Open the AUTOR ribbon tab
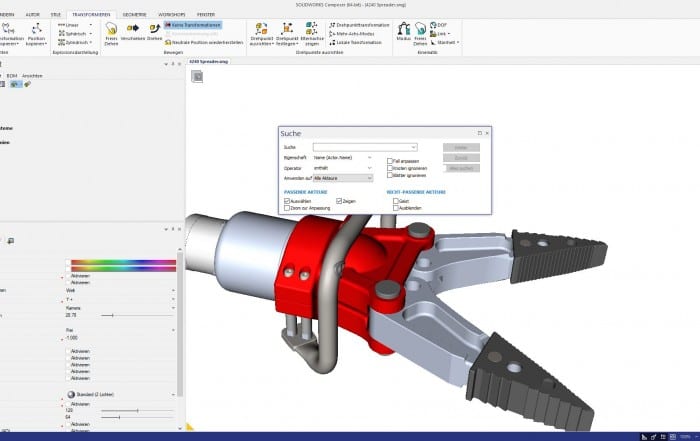 coord(33,15)
